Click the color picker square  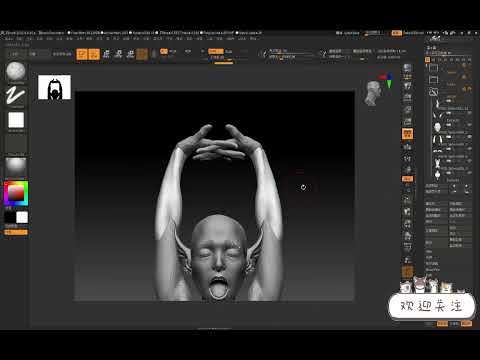tap(16, 193)
